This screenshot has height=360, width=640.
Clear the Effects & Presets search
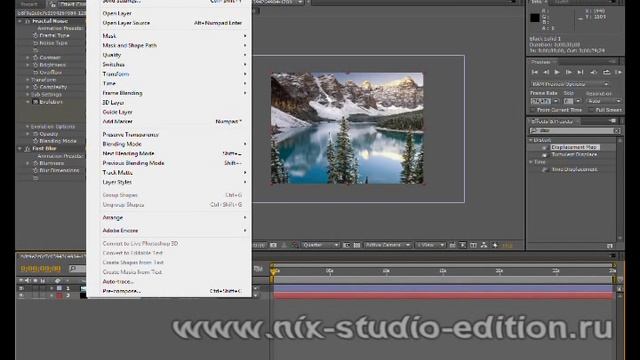(x=617, y=131)
